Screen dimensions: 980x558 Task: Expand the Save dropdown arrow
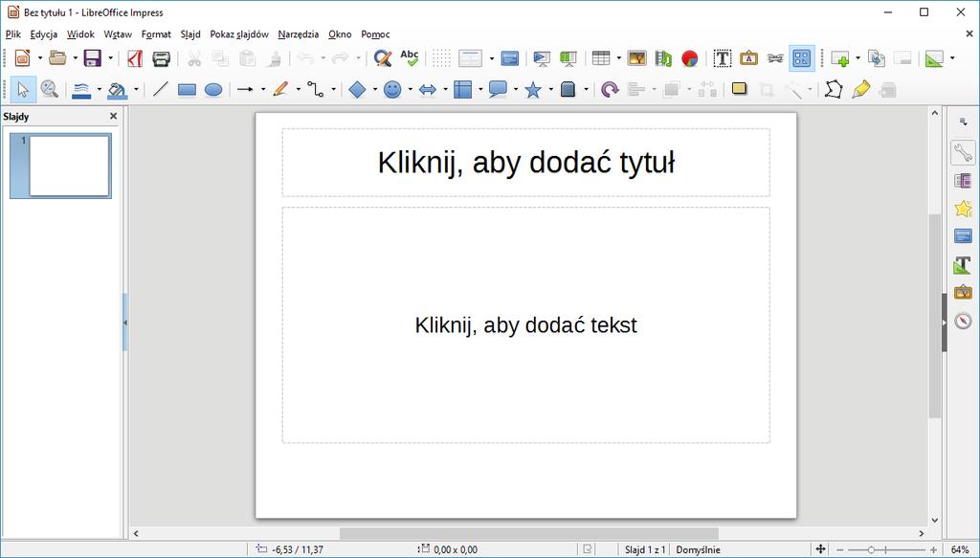(x=110, y=58)
